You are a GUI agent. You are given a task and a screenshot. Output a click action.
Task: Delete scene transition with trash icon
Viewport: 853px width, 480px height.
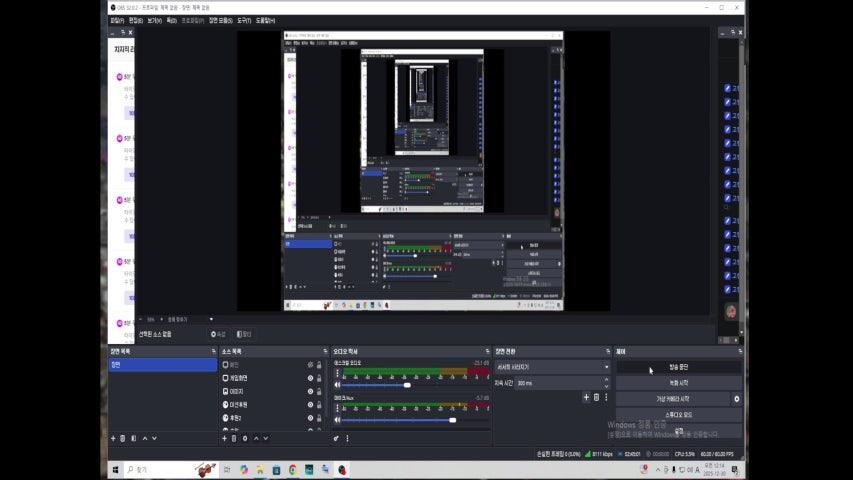[x=596, y=397]
